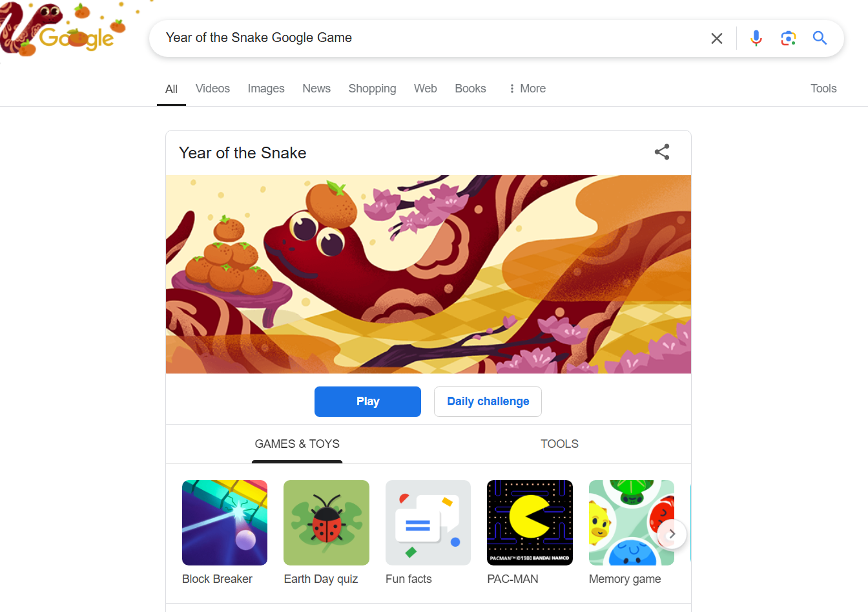Switch to the Videos tab
Screen dimensions: 868x612
point(212,89)
